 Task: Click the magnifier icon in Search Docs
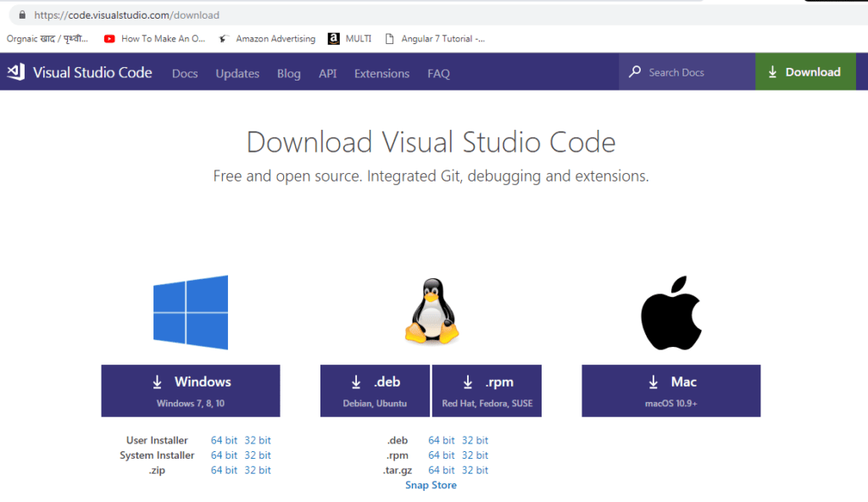tap(635, 72)
